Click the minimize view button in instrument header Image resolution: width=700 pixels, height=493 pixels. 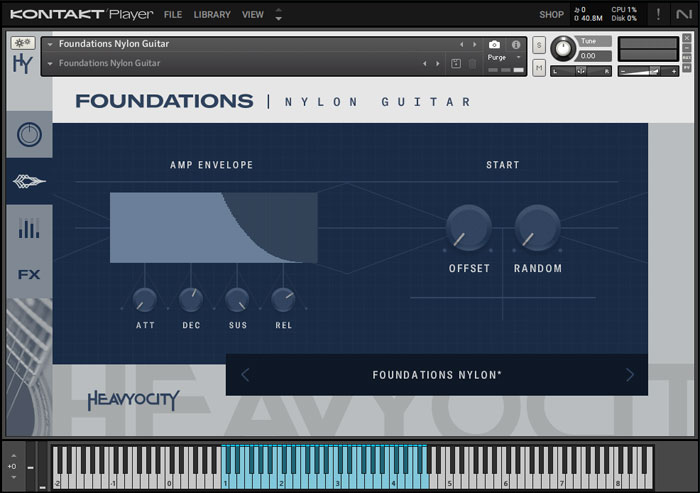(x=687, y=48)
